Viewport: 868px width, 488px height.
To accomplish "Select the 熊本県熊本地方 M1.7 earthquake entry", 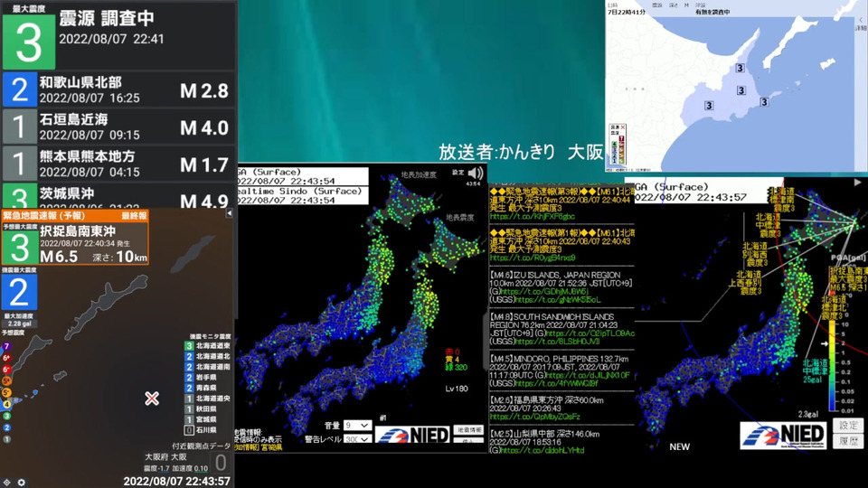I will coord(118,164).
